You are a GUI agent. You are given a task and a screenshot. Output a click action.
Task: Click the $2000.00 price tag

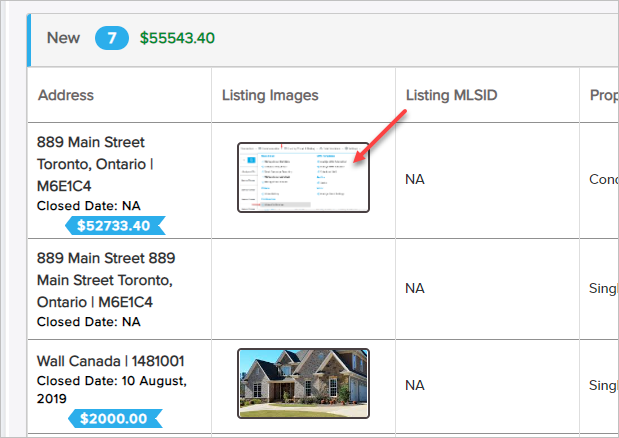tap(112, 418)
